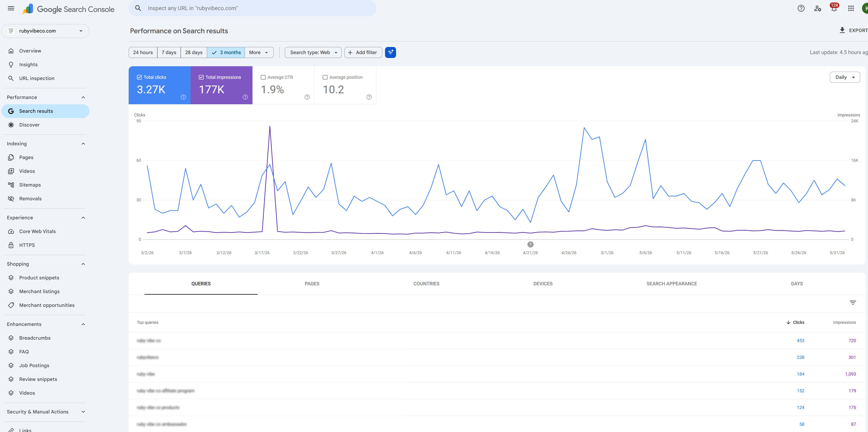Image resolution: width=868 pixels, height=432 pixels.
Task: Switch to the COUNTRIES tab
Action: point(426,284)
